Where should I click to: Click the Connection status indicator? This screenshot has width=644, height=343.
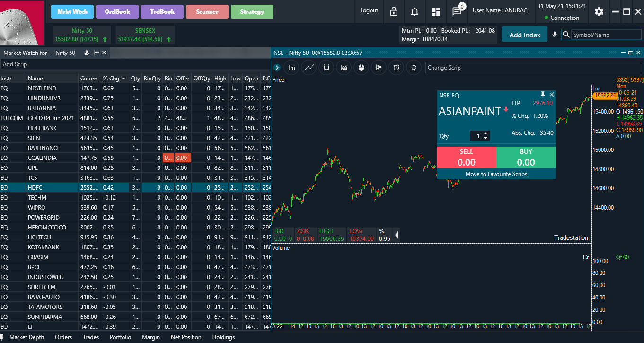point(562,18)
